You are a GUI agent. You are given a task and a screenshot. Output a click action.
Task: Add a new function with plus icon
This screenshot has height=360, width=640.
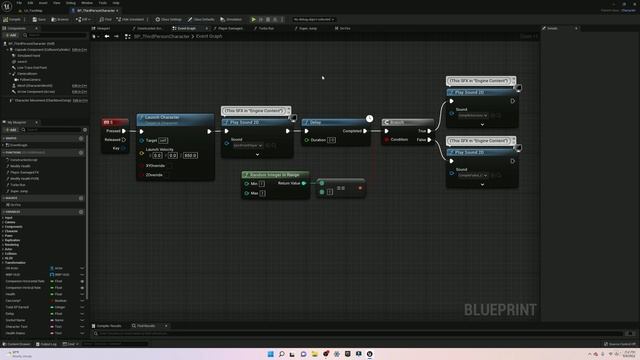(81, 153)
